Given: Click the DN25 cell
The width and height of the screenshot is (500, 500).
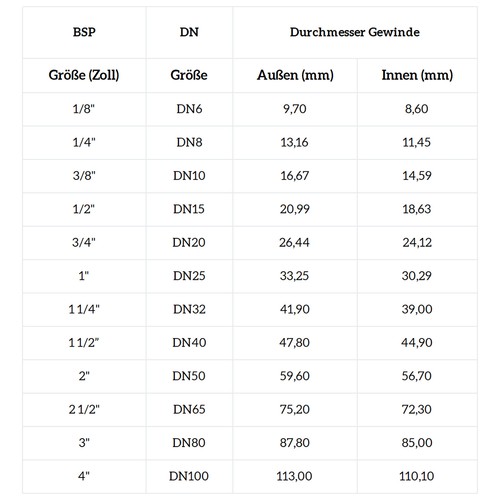Looking at the screenshot, I should (189, 276).
